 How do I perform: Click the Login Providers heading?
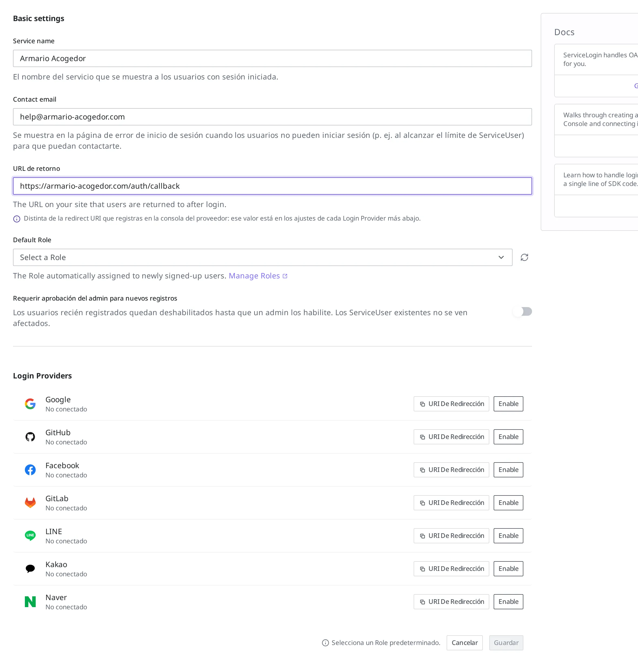42,376
